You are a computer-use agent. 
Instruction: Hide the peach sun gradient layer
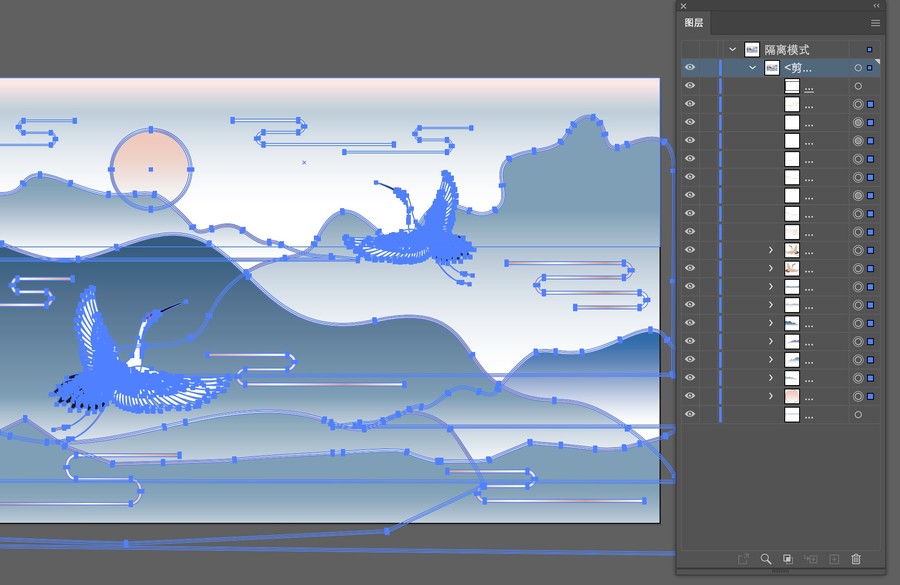pos(690,396)
